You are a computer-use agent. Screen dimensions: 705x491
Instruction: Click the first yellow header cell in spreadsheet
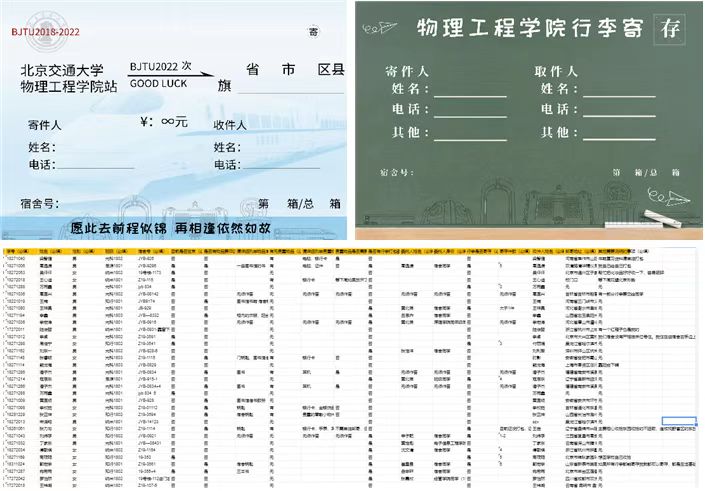[x=19, y=251]
